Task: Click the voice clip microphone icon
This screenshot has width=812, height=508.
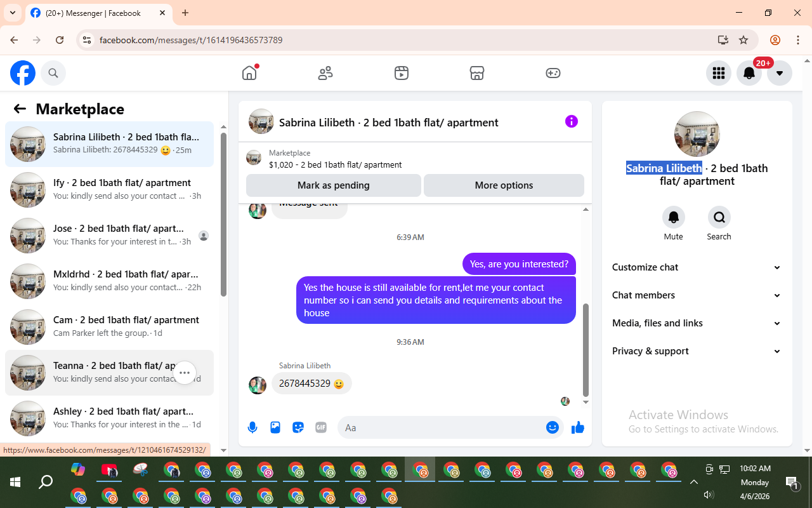Action: [x=252, y=427]
